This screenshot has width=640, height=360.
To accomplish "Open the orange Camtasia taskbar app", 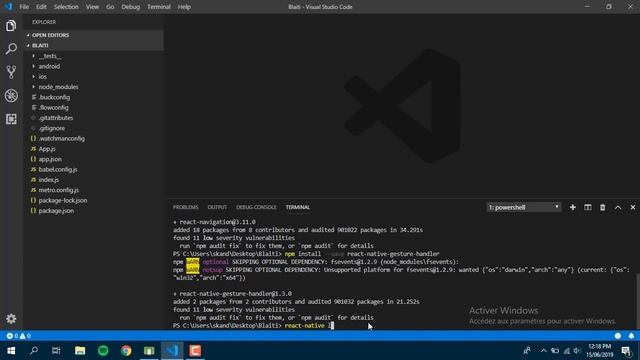I will 195,351.
